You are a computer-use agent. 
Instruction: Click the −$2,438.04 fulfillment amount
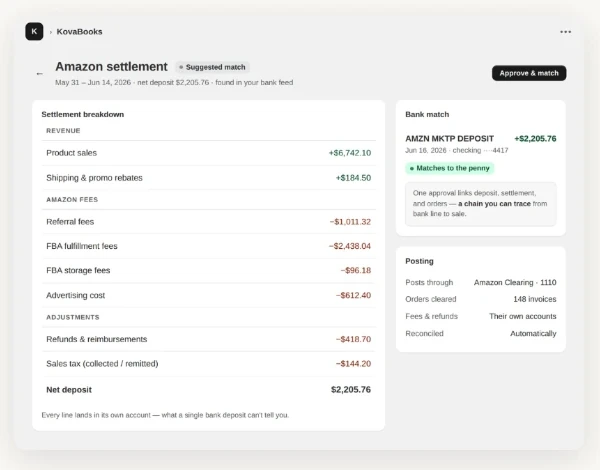pos(350,246)
